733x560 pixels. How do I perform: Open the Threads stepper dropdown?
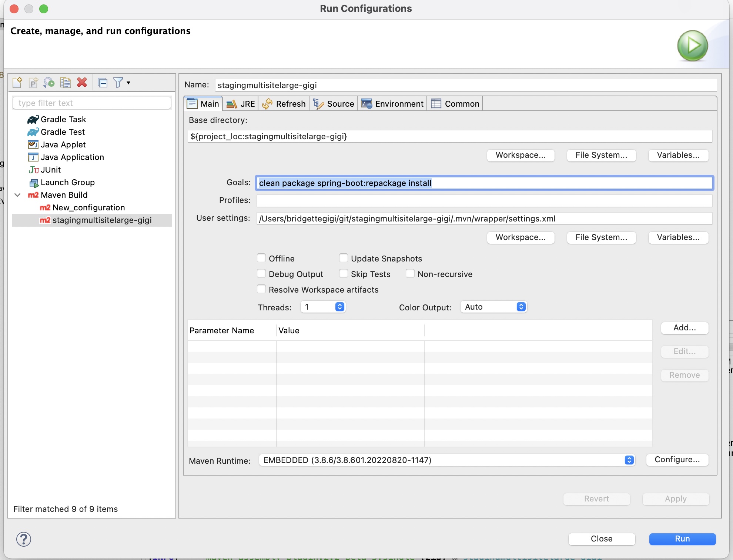pyautogui.click(x=339, y=306)
